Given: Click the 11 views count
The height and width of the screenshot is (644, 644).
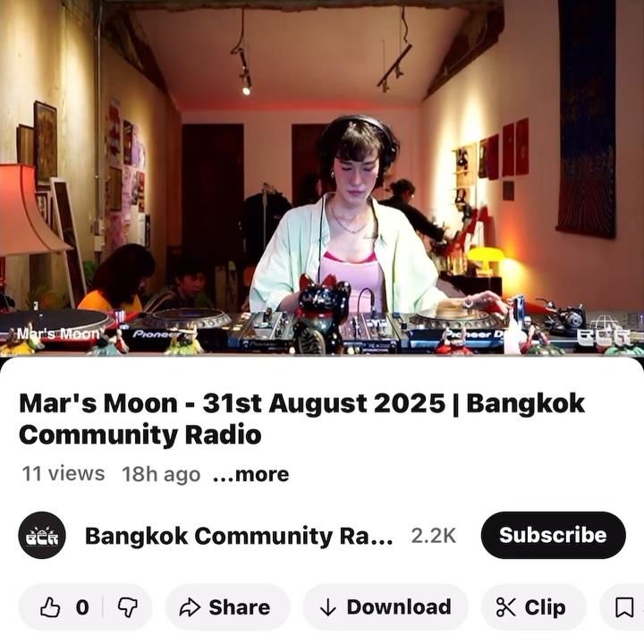Looking at the screenshot, I should 64,473.
